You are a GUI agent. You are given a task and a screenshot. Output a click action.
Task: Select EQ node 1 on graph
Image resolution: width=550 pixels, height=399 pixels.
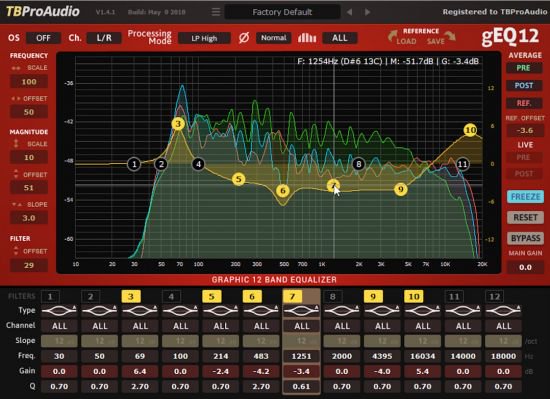[134, 164]
